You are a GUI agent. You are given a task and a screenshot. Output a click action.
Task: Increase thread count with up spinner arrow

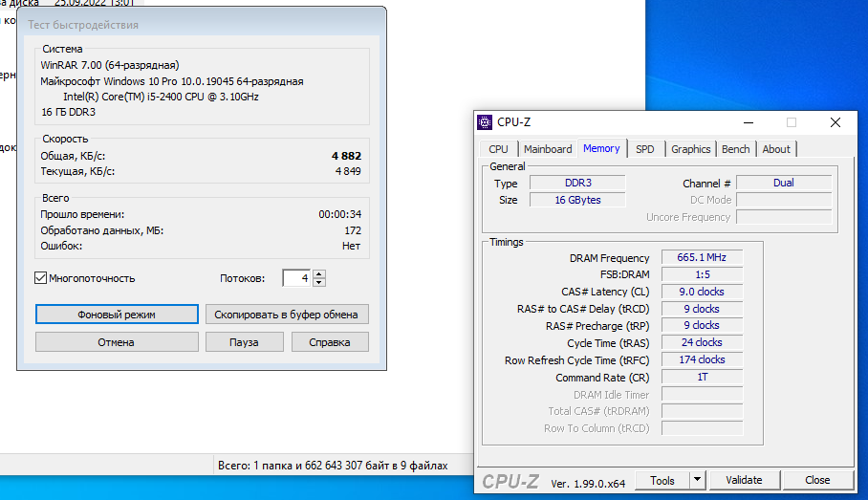319,274
